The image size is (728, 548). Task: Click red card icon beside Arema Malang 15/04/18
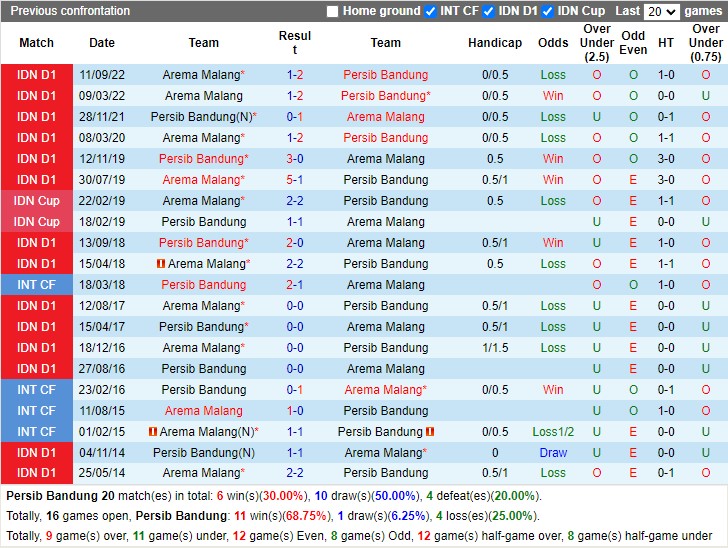click(161, 264)
